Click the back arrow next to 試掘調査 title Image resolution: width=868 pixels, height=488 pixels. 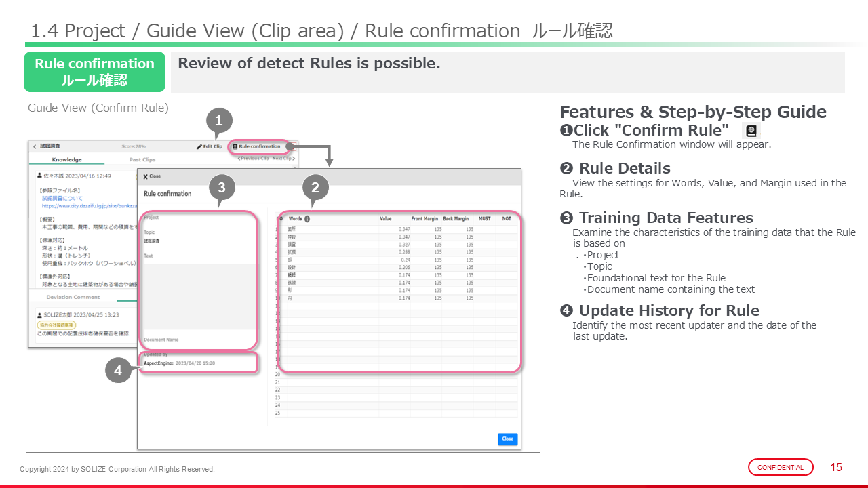click(35, 146)
